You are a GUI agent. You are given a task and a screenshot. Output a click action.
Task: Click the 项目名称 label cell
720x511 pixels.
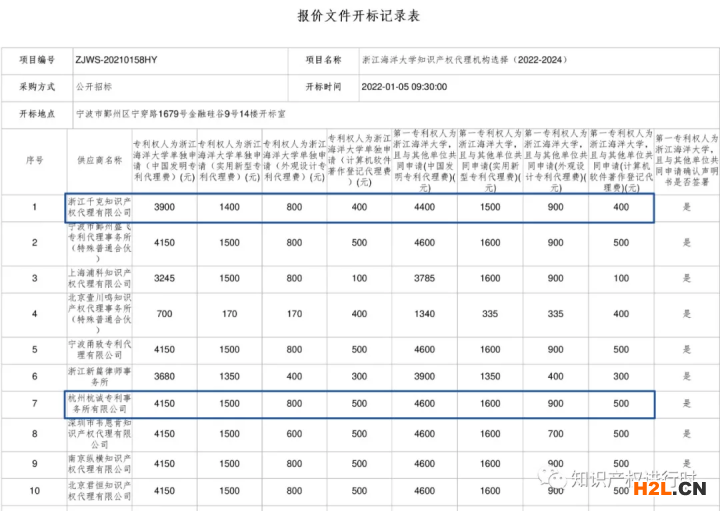(324, 60)
